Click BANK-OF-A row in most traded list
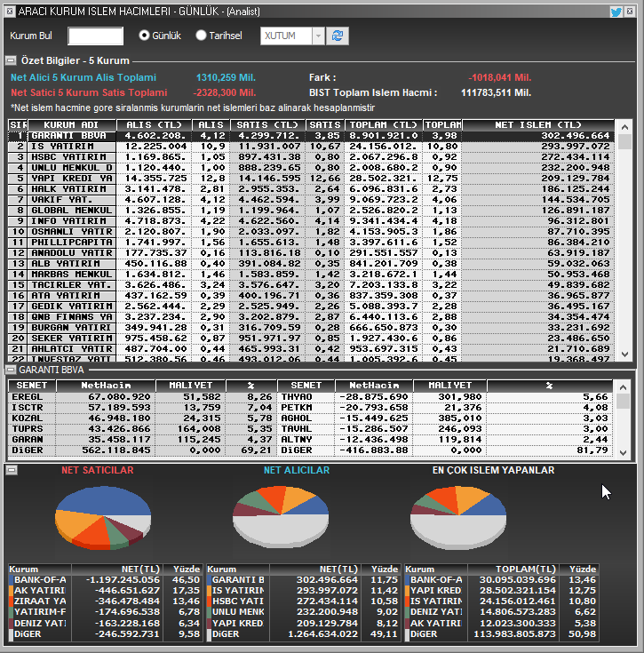 [x=502, y=579]
